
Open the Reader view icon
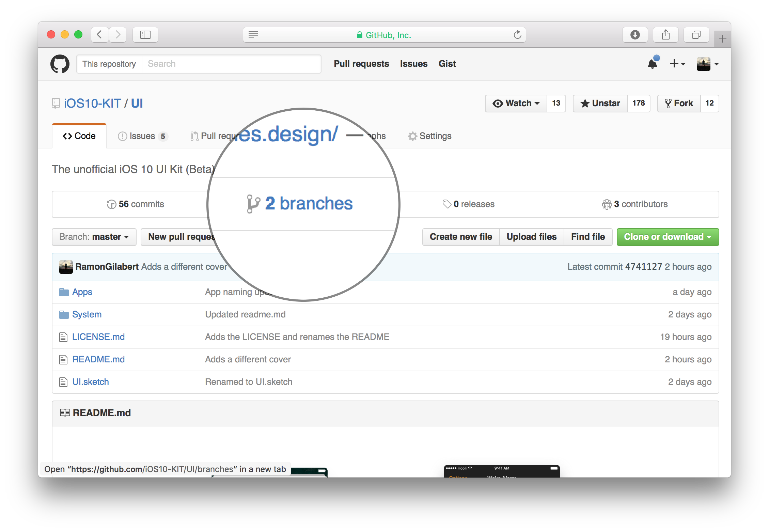pyautogui.click(x=253, y=35)
